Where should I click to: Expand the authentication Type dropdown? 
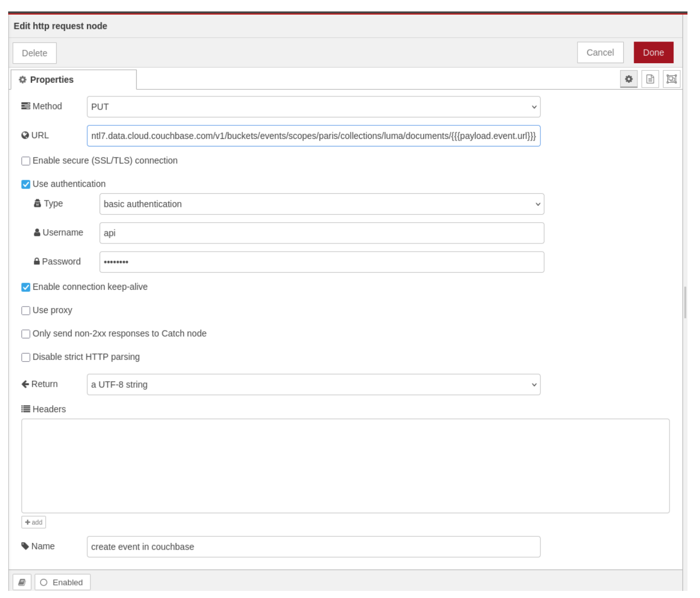point(321,204)
